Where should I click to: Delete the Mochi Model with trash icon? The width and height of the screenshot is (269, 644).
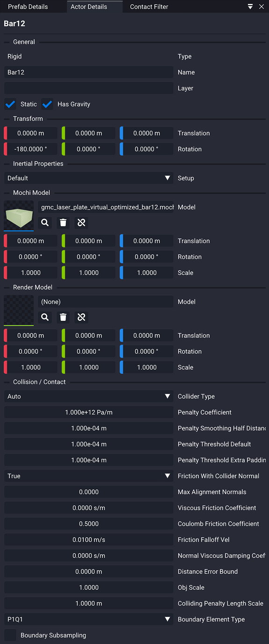coord(63,222)
